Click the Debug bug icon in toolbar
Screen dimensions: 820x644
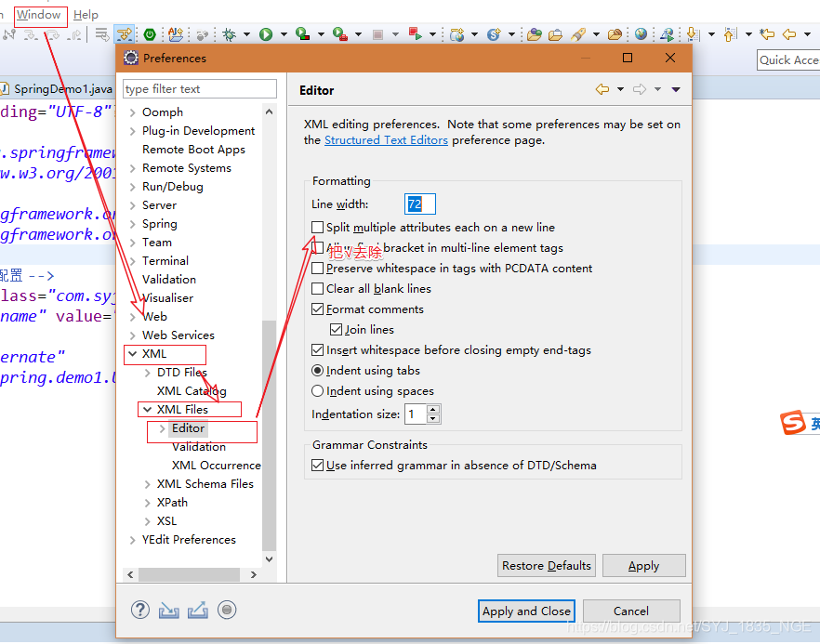[x=229, y=34]
